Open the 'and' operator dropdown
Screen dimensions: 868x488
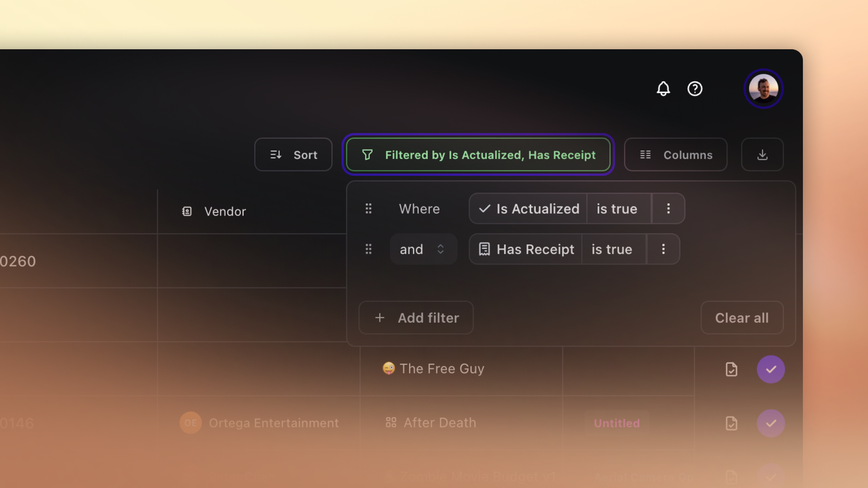tap(423, 249)
